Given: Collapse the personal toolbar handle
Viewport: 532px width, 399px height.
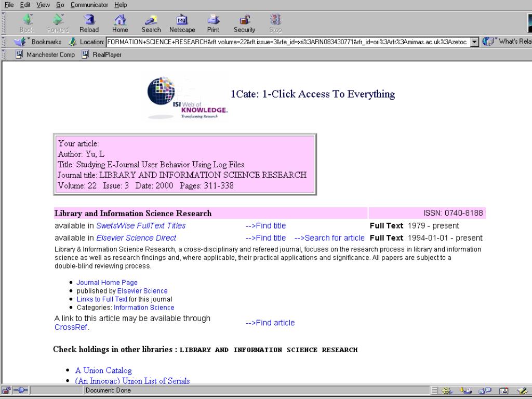Looking at the screenshot, I should 4,54.
